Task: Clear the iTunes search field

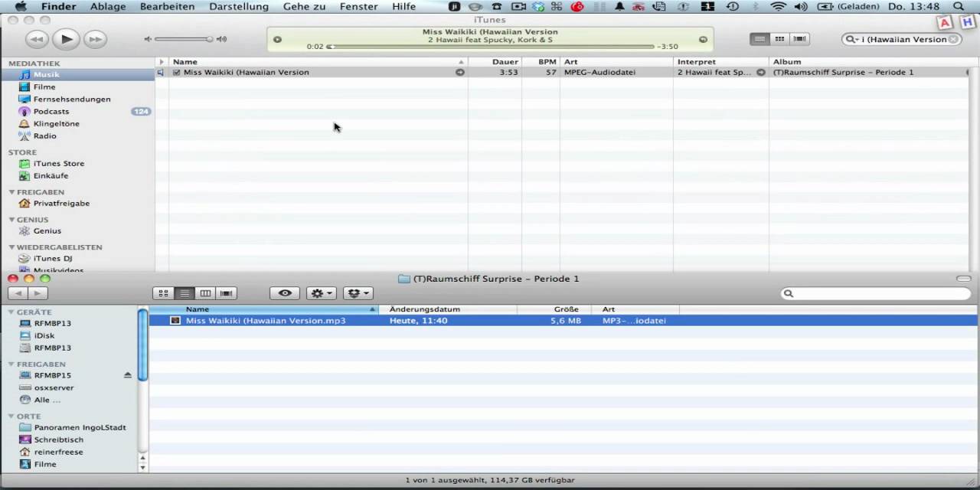Action: (953, 39)
